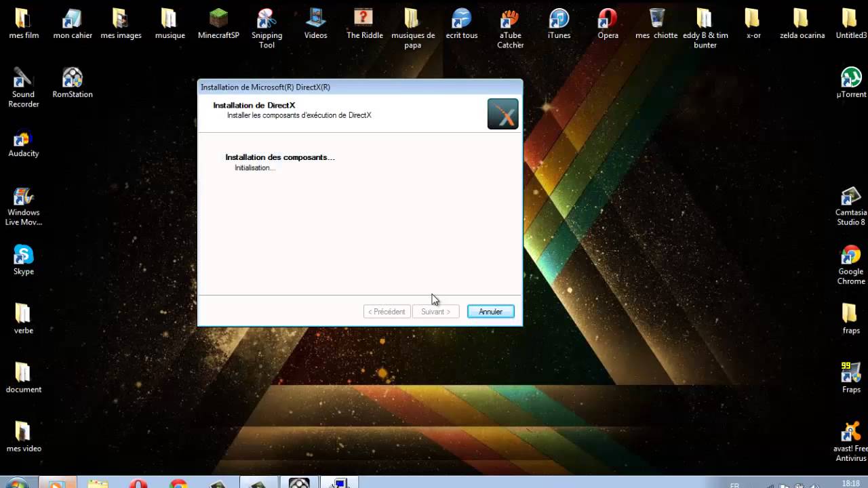Select the 'mon cahier' desktop icon
Image resolution: width=868 pixels, height=488 pixels.
pyautogui.click(x=73, y=23)
